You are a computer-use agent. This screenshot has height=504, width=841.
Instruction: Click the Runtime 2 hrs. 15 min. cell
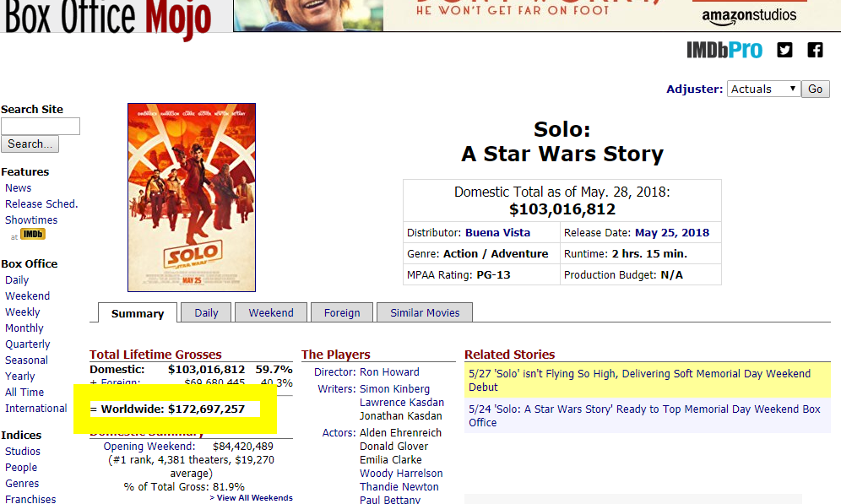[x=640, y=254]
